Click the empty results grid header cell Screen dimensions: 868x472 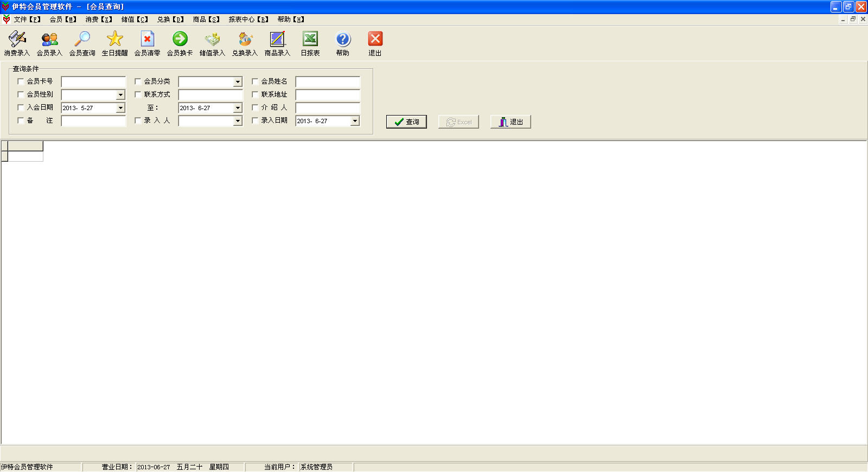point(25,146)
